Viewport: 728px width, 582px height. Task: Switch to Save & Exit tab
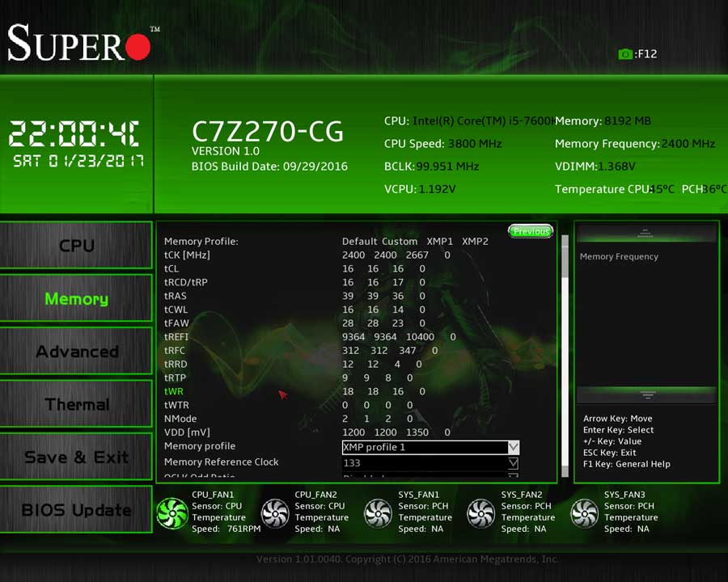[x=76, y=457]
